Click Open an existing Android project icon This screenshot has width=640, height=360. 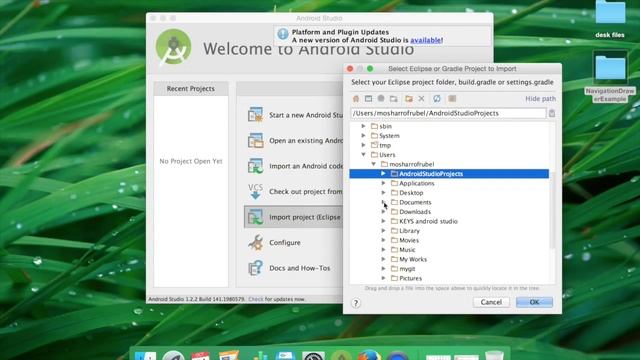[256, 140]
